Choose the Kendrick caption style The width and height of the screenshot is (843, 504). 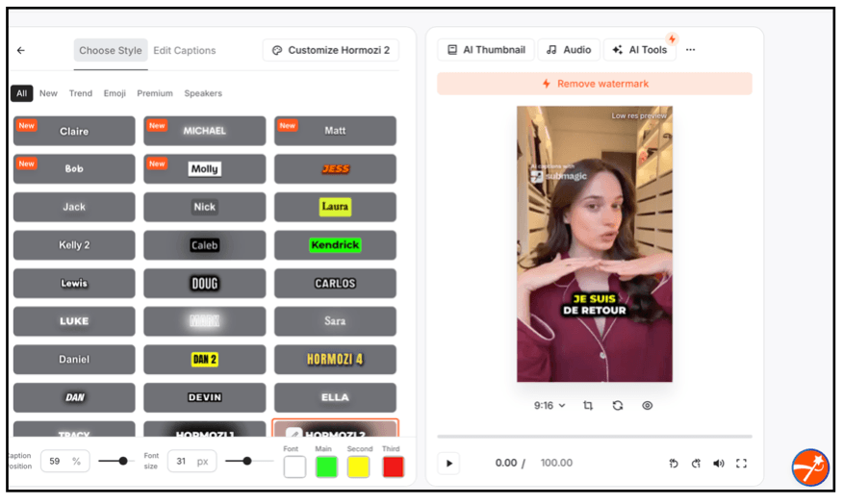coord(335,245)
